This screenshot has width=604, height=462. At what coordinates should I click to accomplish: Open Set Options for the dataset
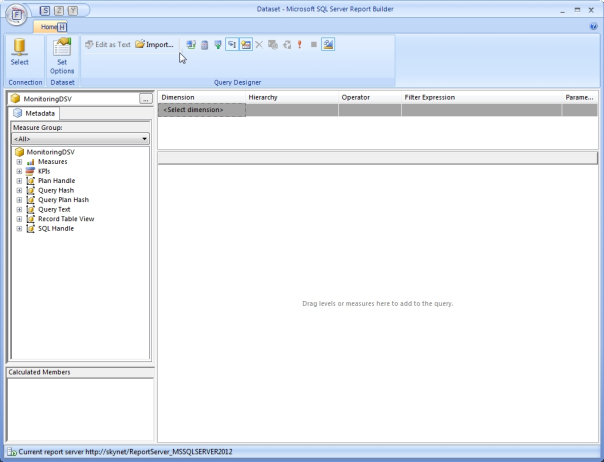pyautogui.click(x=62, y=56)
